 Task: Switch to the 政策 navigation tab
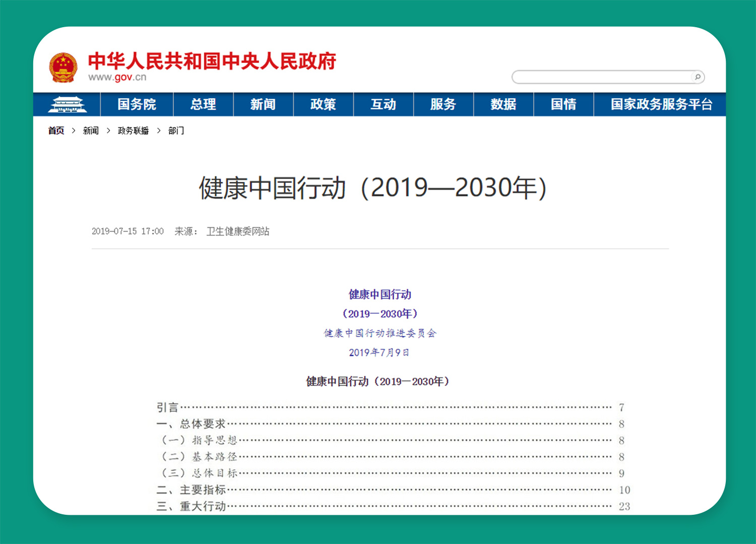323,104
